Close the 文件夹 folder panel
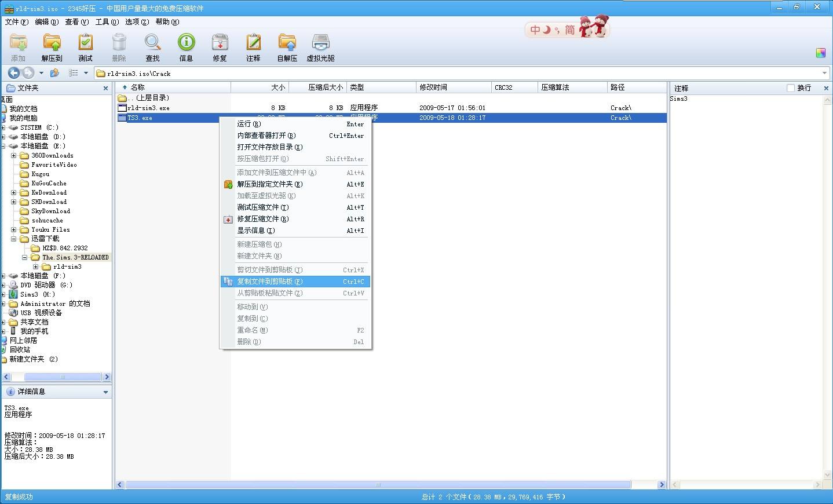 point(105,88)
